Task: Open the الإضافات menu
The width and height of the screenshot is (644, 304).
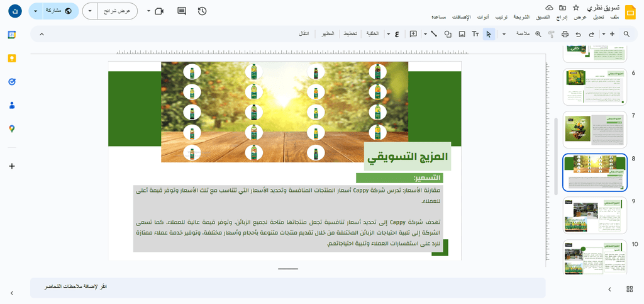Action: click(462, 18)
